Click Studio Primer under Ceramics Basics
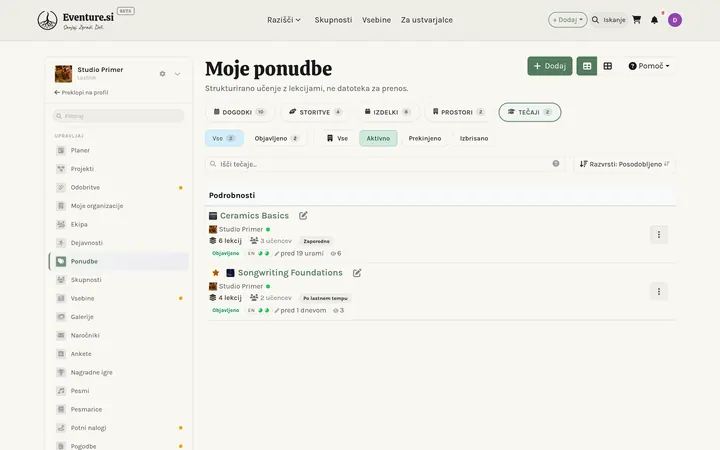 pyautogui.click(x=241, y=229)
